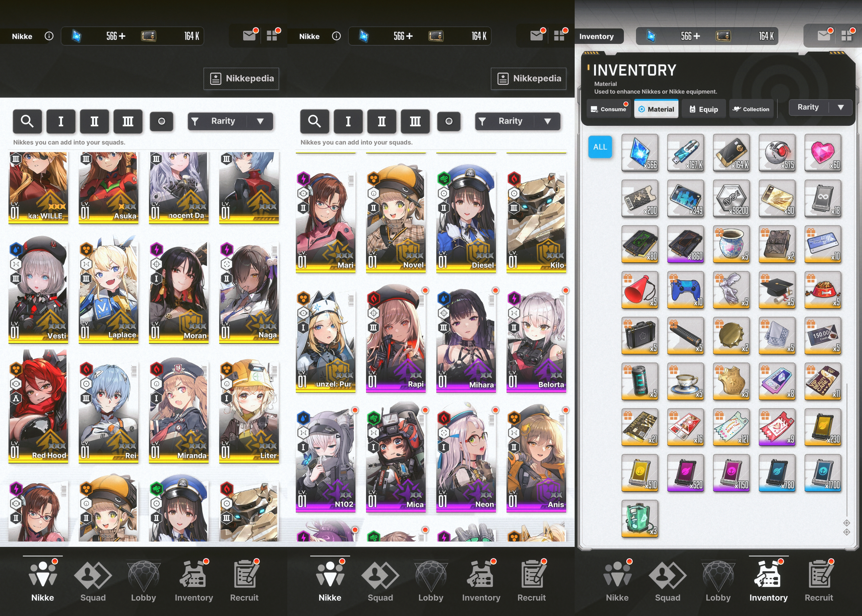Viewport: 862px width, 616px height.
Task: Expand Rarity dropdown in the Inventory panel
Action: [820, 107]
